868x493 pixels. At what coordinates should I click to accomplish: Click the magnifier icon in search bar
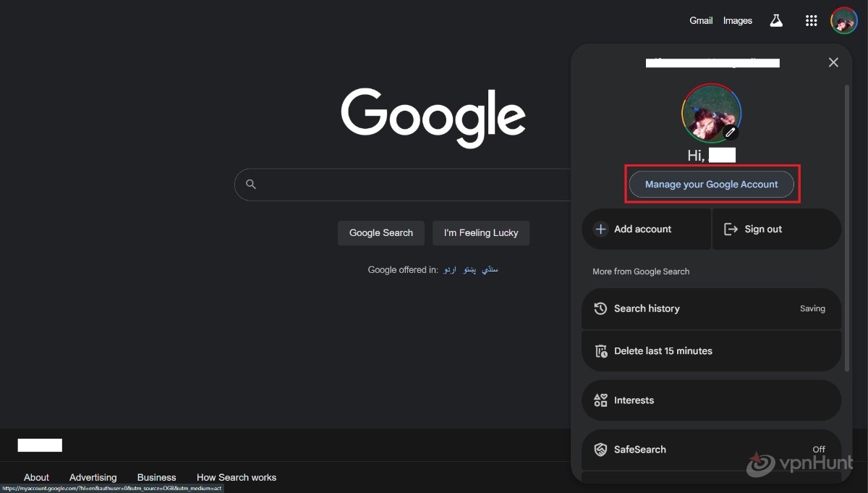[250, 185]
